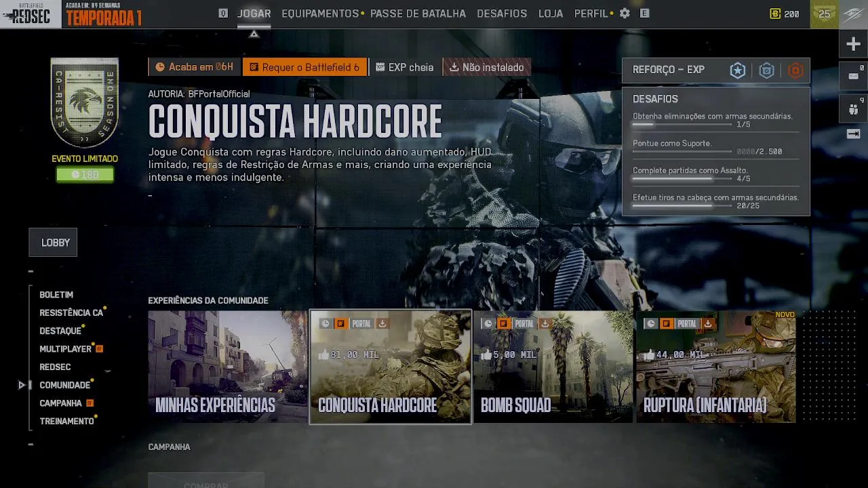Open the settings gear in top navigation
The height and width of the screenshot is (488, 868).
click(625, 14)
